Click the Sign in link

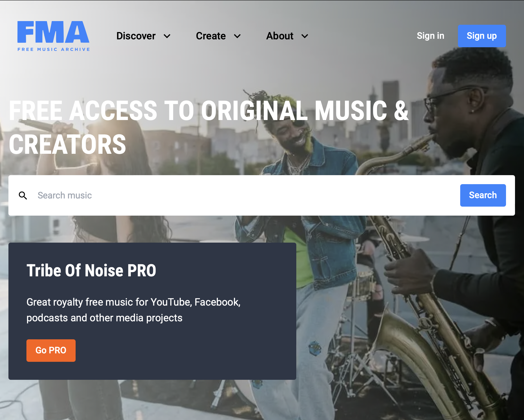point(430,36)
